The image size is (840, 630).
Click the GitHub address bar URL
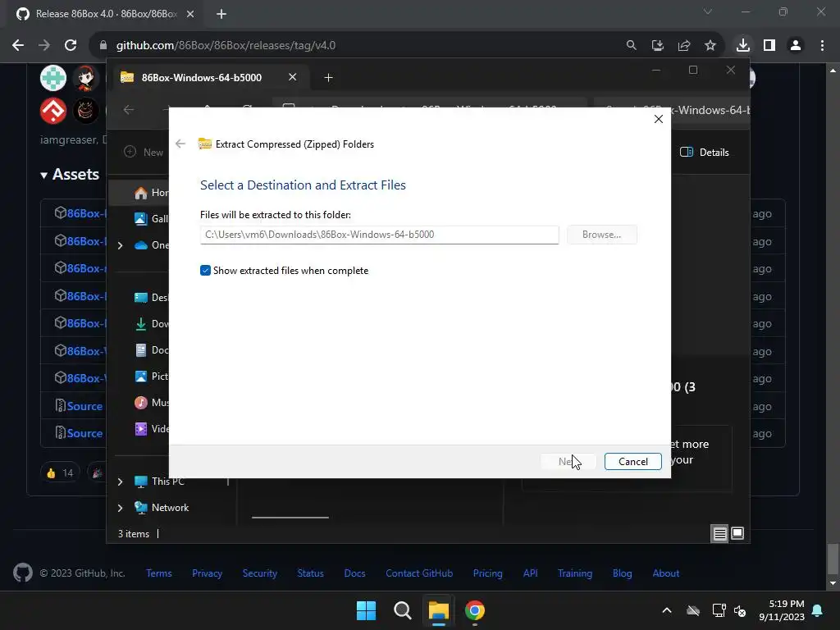(x=226, y=45)
